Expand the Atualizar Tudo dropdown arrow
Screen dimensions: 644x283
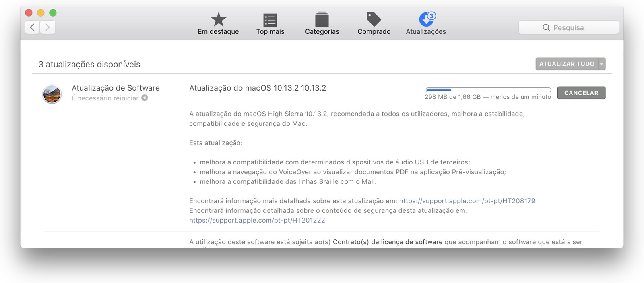[601, 64]
